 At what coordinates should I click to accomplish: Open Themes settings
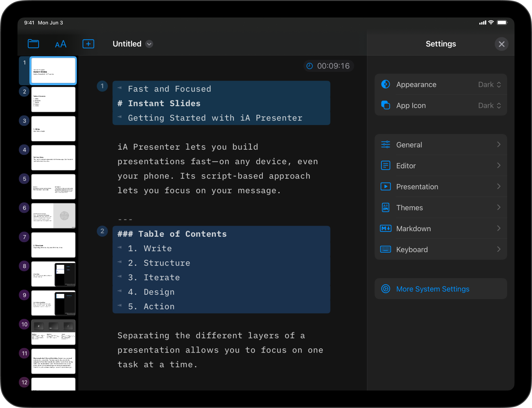pos(441,208)
